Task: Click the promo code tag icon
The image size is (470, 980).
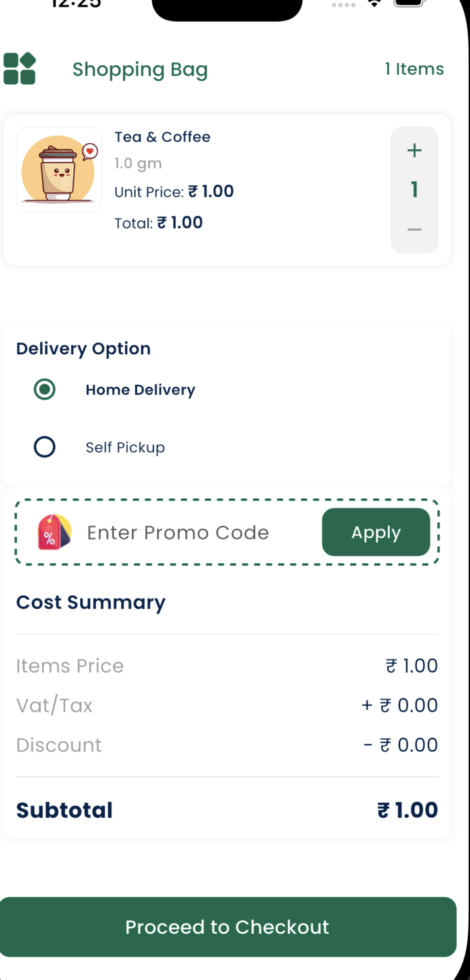Action: click(53, 532)
